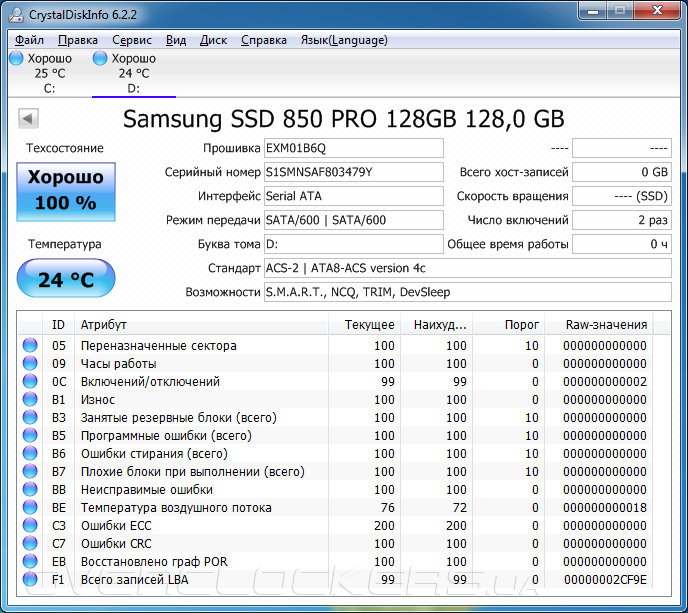Go to previous disk with left arrow
Image resolution: width=688 pixels, height=613 pixels.
28,118
